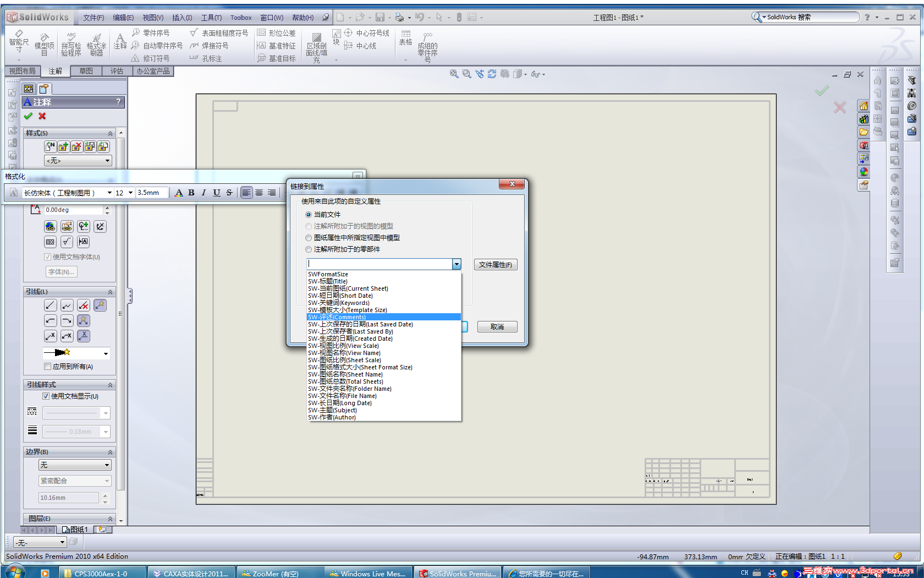Choose SW-图纸比例(Sheet Scale) in list
Viewport: 924px width, 578px height.
(383, 360)
